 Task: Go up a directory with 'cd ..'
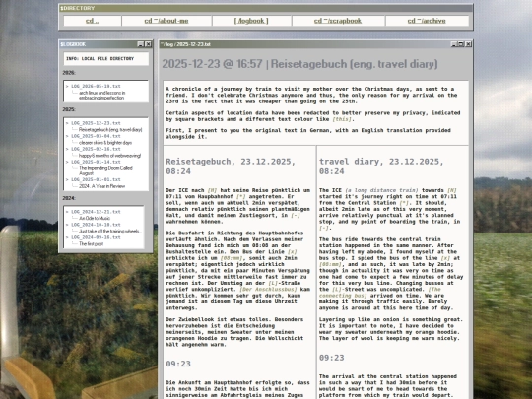tap(92, 21)
